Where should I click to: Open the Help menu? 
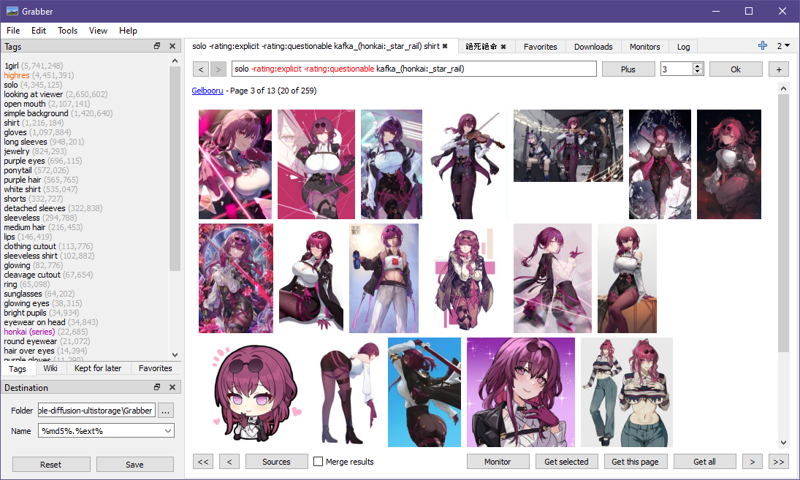(x=128, y=31)
